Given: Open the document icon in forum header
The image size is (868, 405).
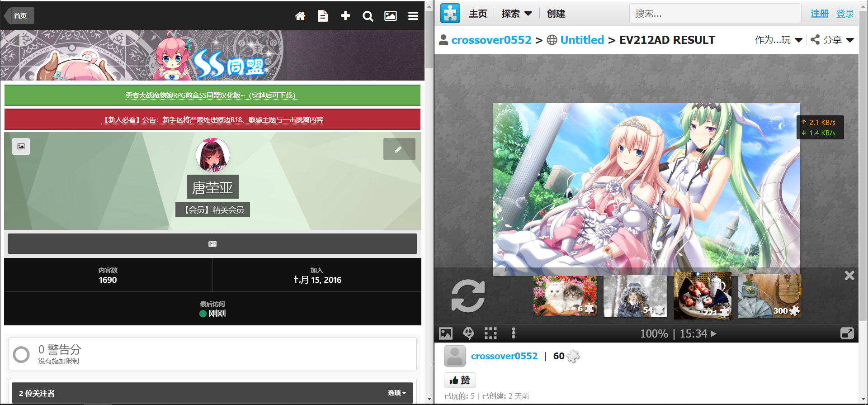Looking at the screenshot, I should 323,16.
